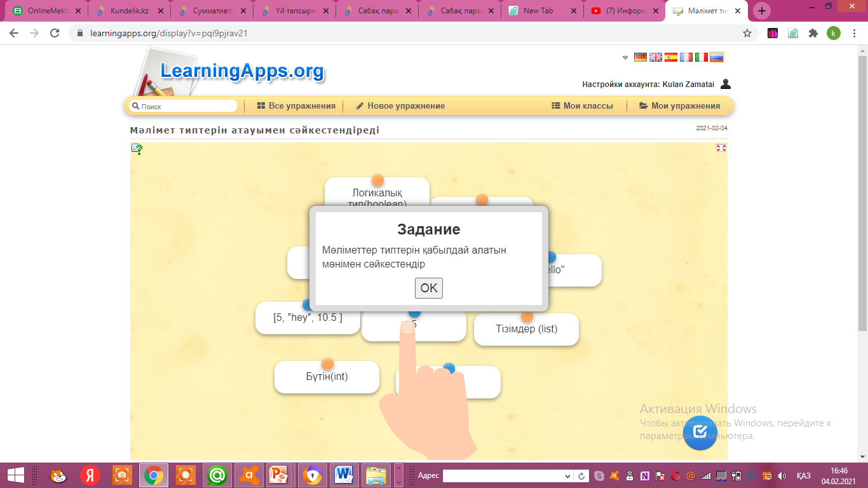The image size is (868, 488).
Task: Switch to the Сумматив tab
Action: pos(212,11)
